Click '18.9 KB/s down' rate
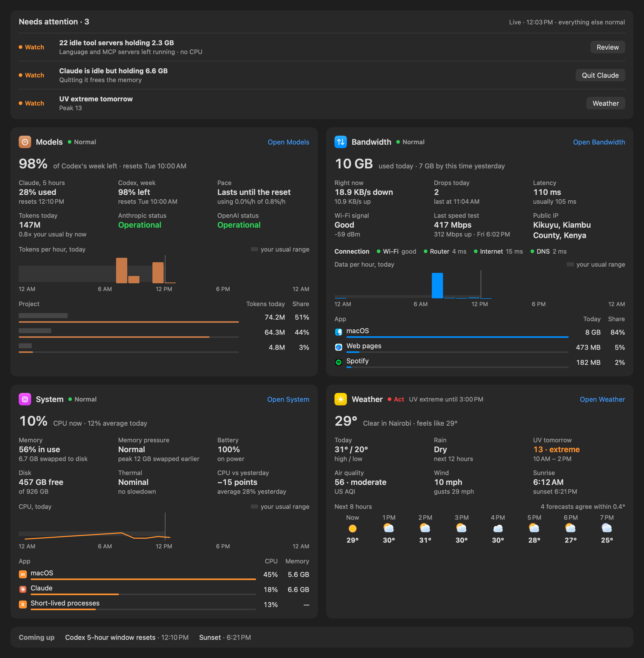 tap(364, 192)
